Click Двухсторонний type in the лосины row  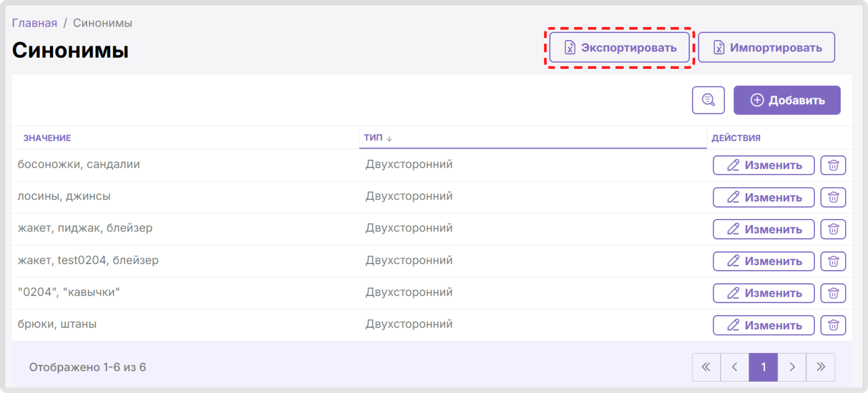pyautogui.click(x=409, y=196)
